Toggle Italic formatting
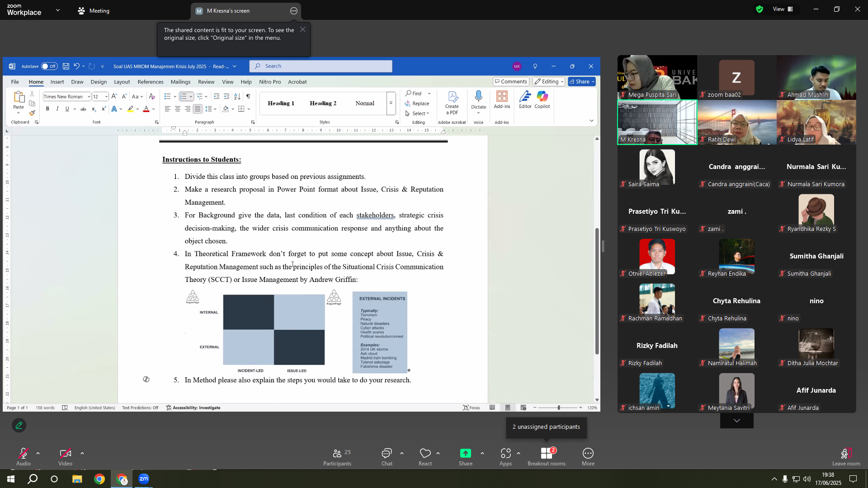Viewport: 868px width, 488px height. coord(57,109)
